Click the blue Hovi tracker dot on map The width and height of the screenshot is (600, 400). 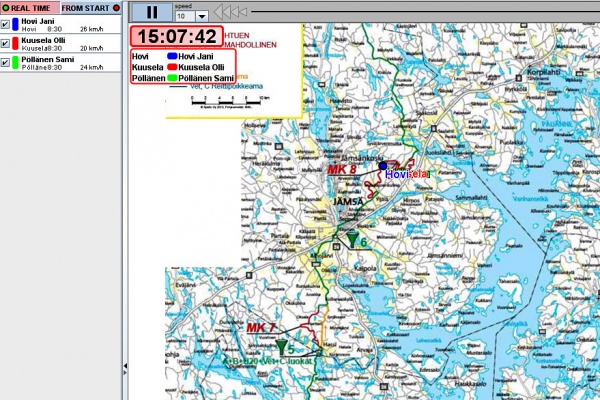click(x=383, y=166)
